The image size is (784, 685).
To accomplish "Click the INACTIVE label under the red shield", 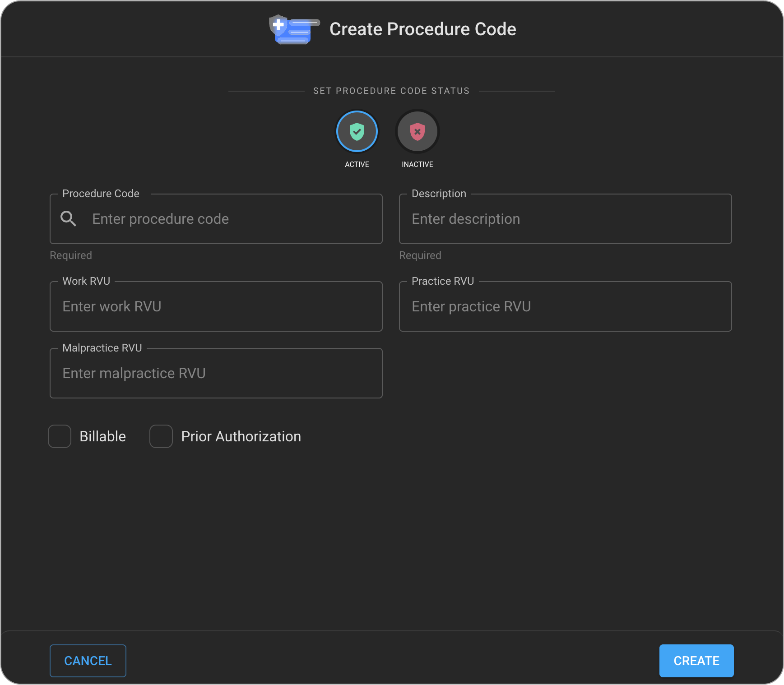I will (417, 164).
